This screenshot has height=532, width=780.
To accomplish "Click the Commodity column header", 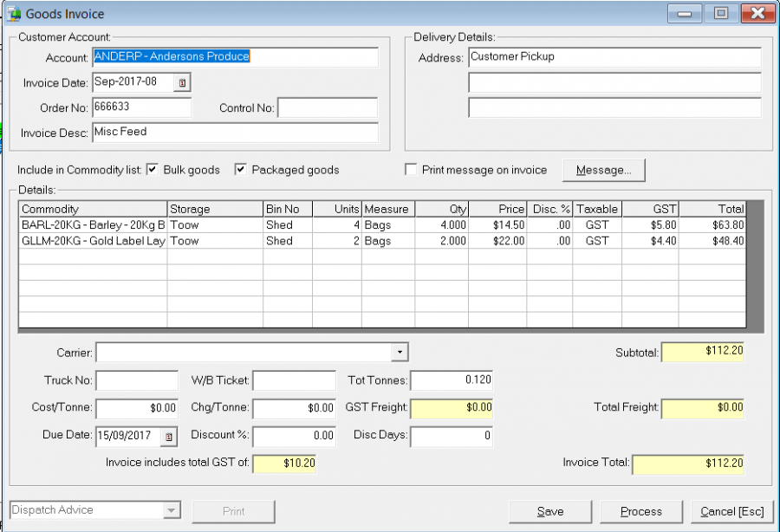I will 93,209.
